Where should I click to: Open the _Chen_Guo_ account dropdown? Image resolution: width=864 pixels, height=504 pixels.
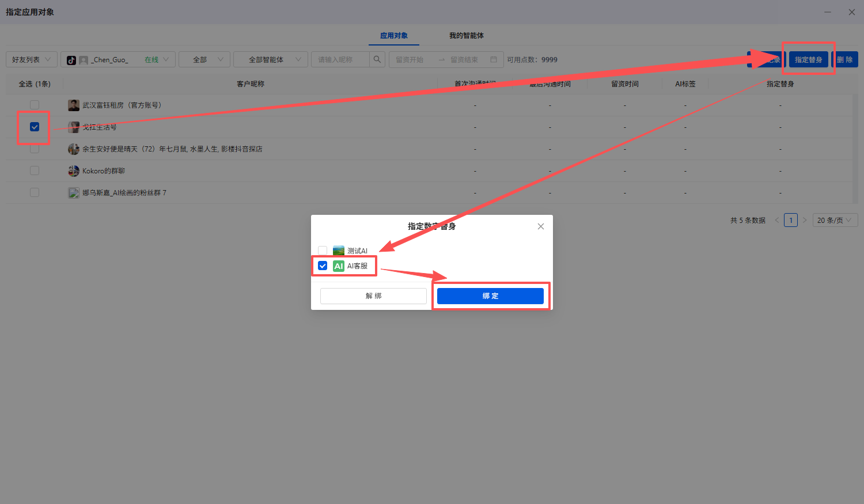(118, 59)
